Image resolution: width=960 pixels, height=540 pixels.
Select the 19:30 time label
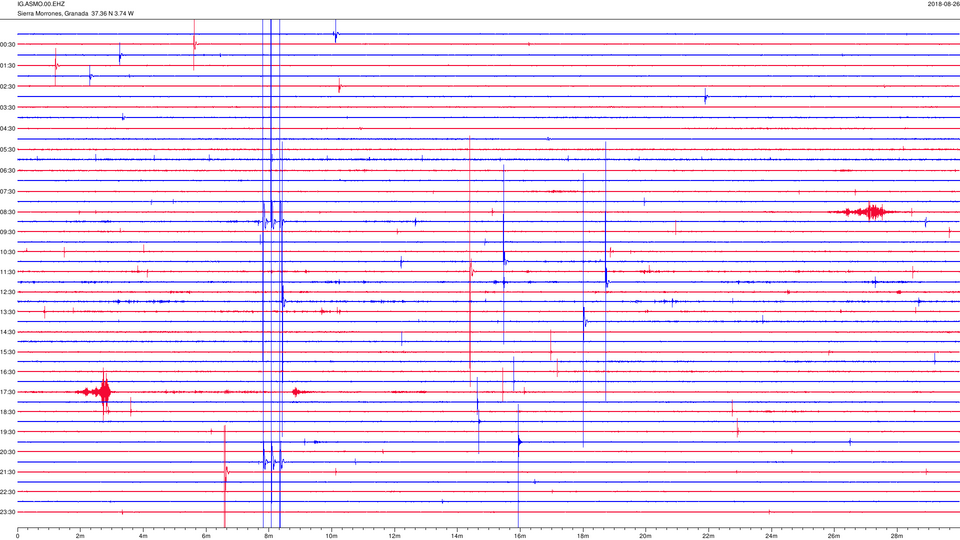tap(7, 432)
